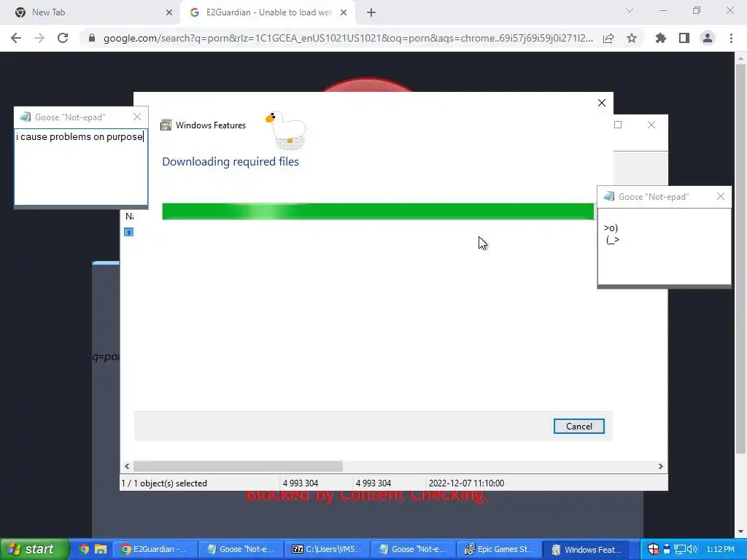The image size is (747, 560).
Task: Close the 7-Zip window behind the dialog
Action: [x=651, y=125]
